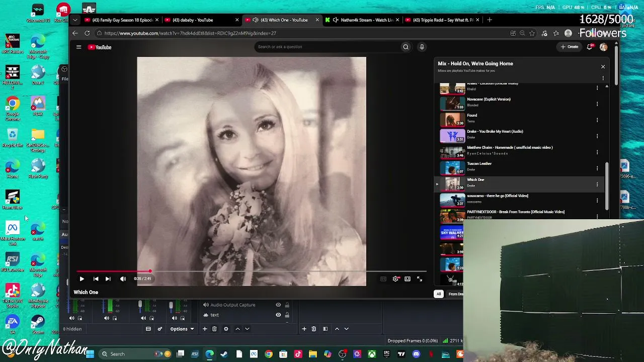Delete selected source with OBS trash icon

214,329
